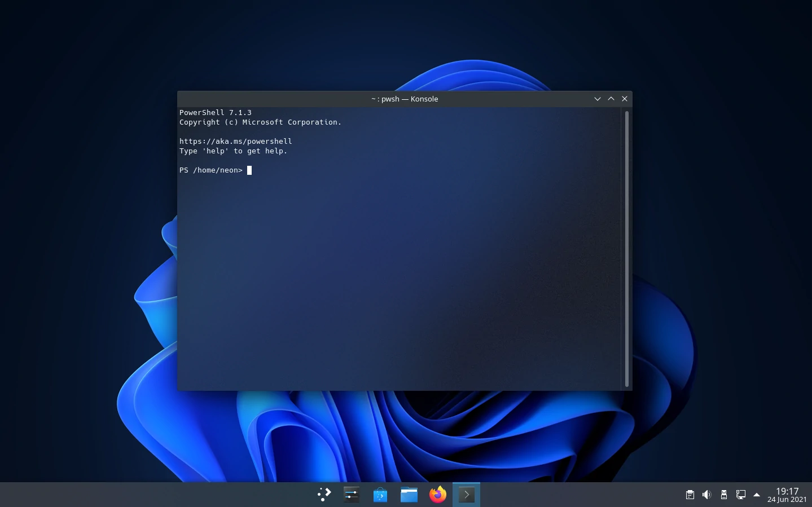Click 'Copyright (c) Microsoft Corporation.' text
The image size is (812, 507).
point(261,122)
